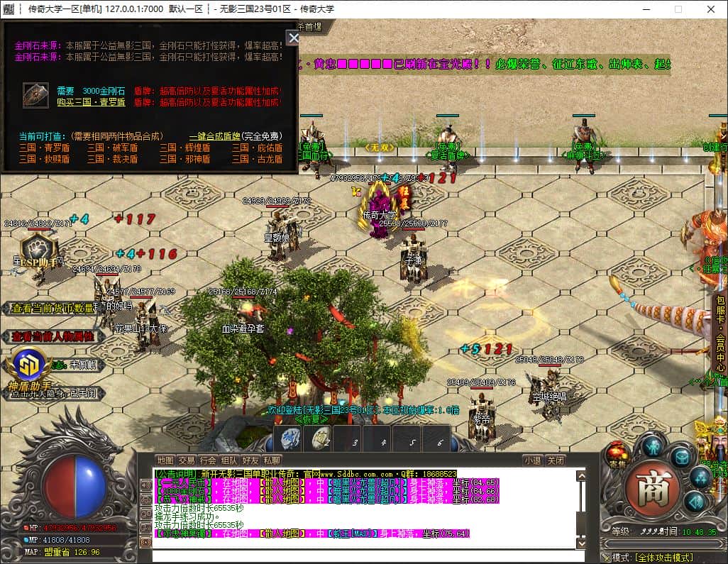Viewport: 728px width, 564px height.
Task: Open the skills orb icon
Action: (700, 477)
